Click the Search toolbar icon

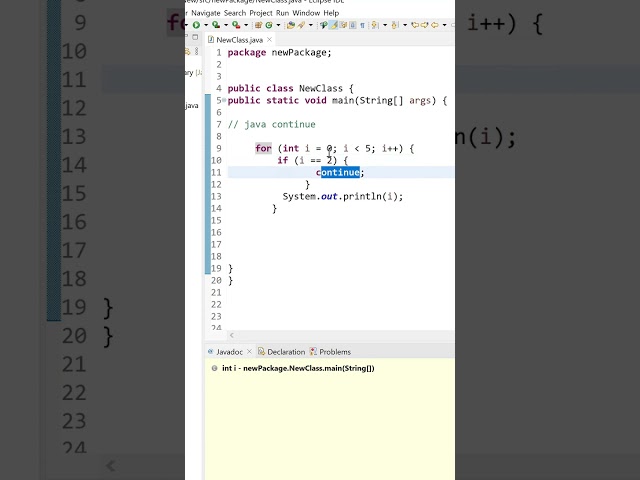[x=301, y=25]
